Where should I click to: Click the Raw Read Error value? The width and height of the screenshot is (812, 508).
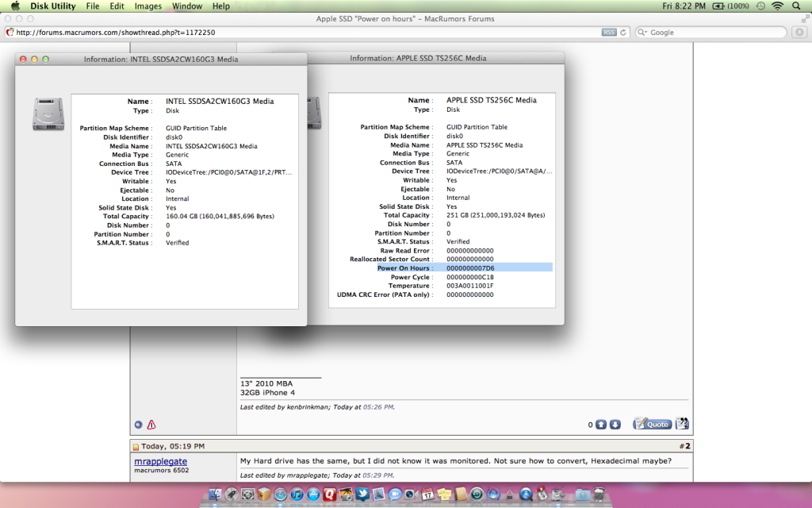click(x=469, y=250)
